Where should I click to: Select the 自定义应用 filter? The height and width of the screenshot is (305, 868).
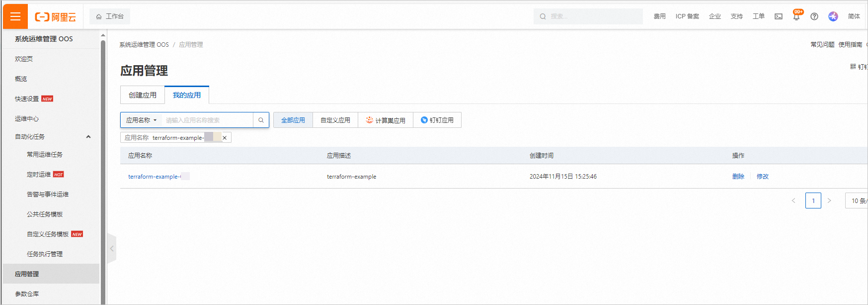point(335,120)
